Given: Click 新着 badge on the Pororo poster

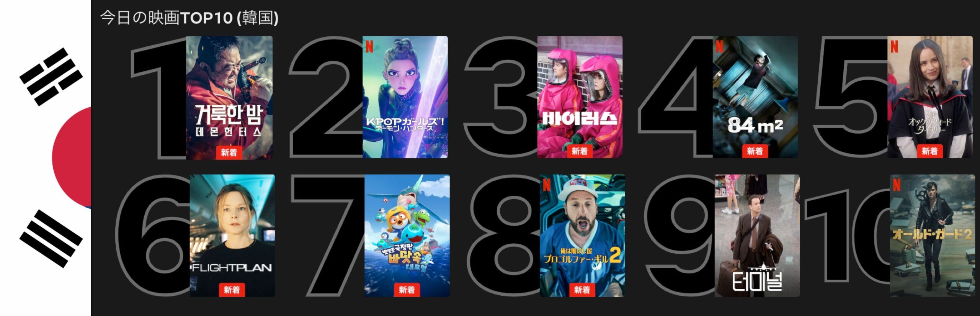Looking at the screenshot, I should (x=407, y=290).
